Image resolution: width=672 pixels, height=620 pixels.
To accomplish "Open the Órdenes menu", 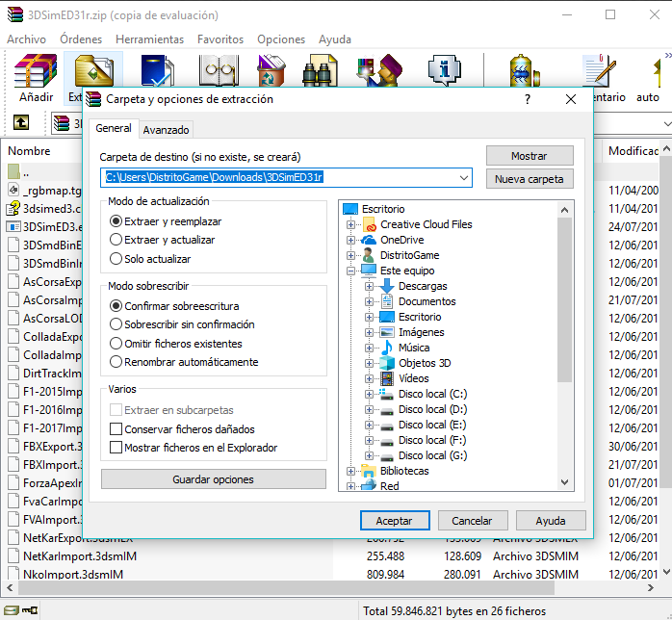I will click(x=81, y=39).
